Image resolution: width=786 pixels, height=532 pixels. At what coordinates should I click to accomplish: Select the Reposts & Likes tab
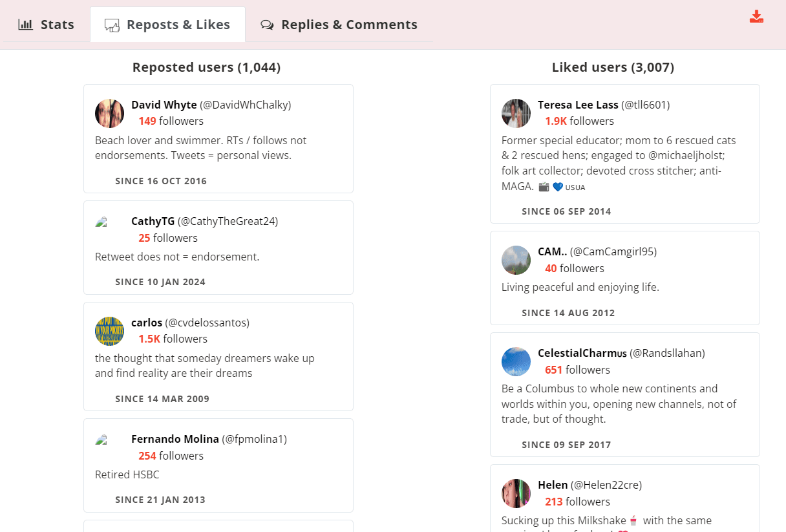(x=167, y=25)
